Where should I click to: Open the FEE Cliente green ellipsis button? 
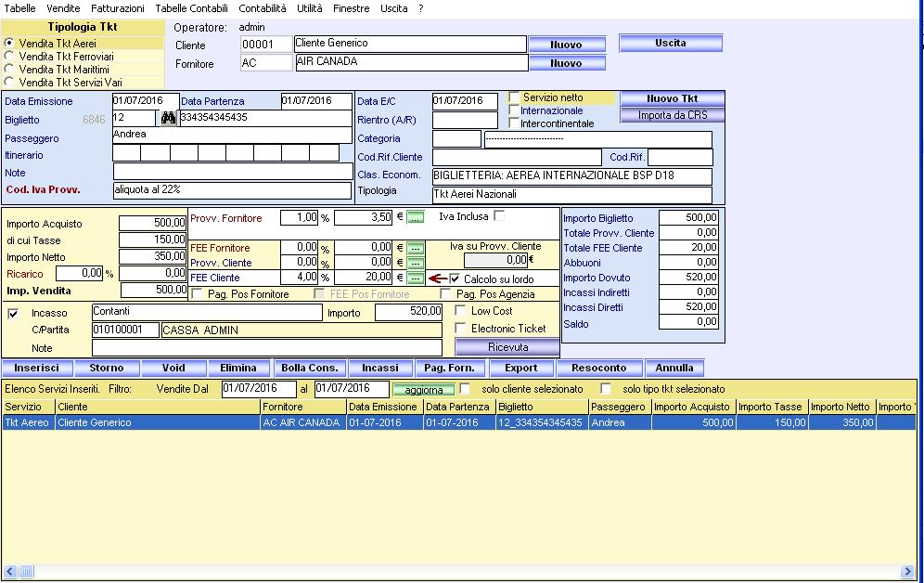pos(415,279)
